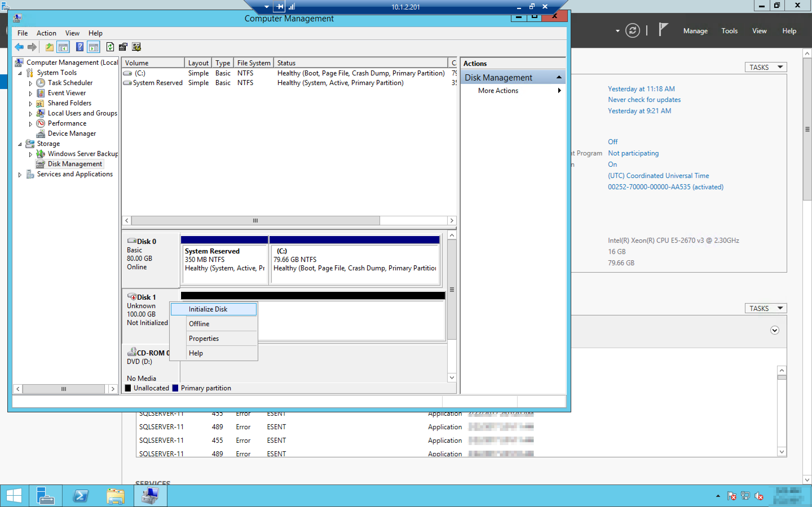Click the Server Manager refresh icon
The height and width of the screenshot is (507, 812).
632,31
